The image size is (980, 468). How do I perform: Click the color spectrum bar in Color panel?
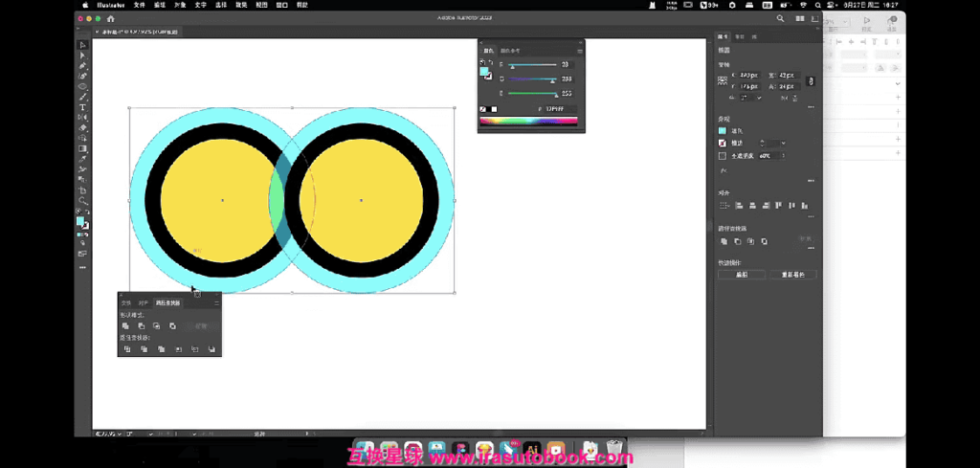[528, 121]
